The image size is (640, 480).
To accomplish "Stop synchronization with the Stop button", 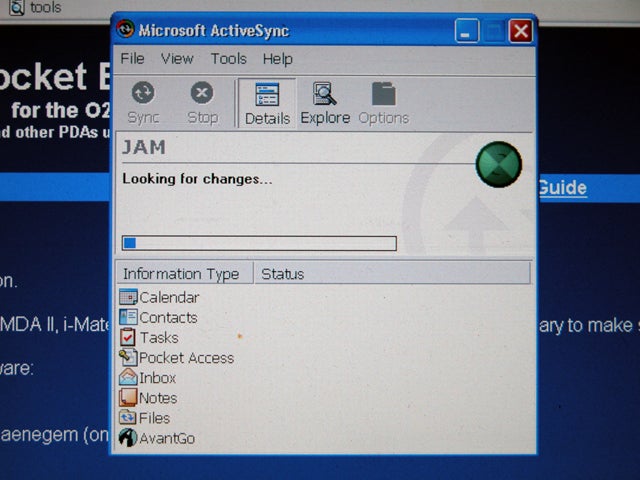I will (202, 103).
